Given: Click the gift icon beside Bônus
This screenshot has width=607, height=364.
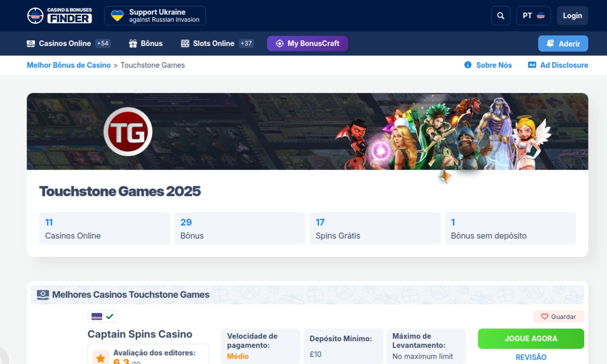Looking at the screenshot, I should 133,43.
